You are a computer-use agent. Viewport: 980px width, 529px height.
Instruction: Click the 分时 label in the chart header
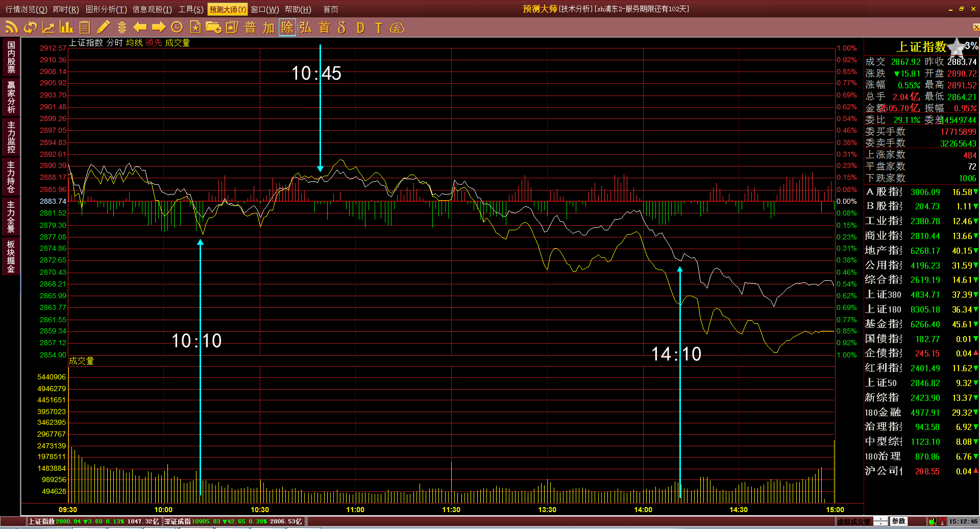114,43
